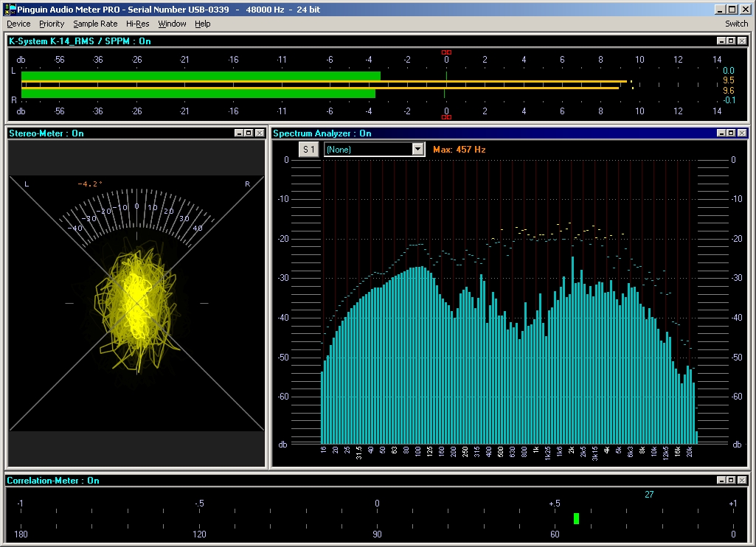The image size is (756, 547).
Task: Click the red overload marker below 0 dB
Action: pos(445,117)
